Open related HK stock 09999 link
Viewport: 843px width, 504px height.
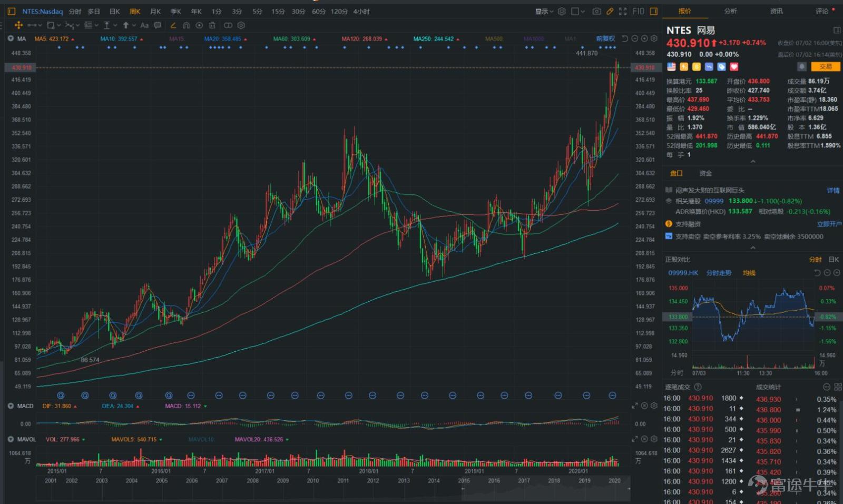click(x=714, y=201)
